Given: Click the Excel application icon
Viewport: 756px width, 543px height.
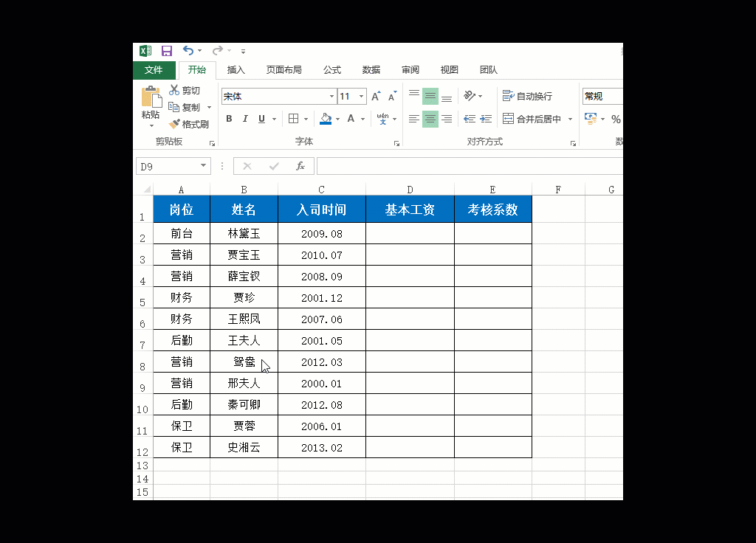Looking at the screenshot, I should [x=145, y=51].
